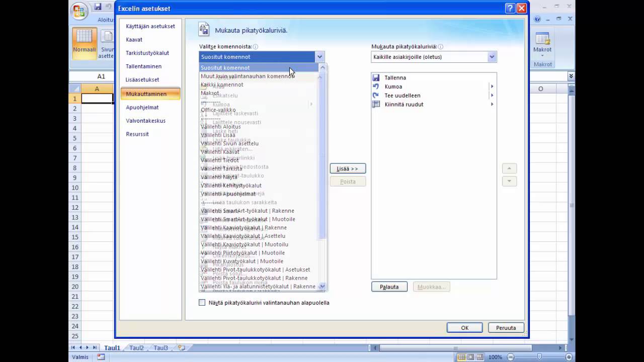The width and height of the screenshot is (644, 362).
Task: Click zoom in plus button
Action: (569, 357)
